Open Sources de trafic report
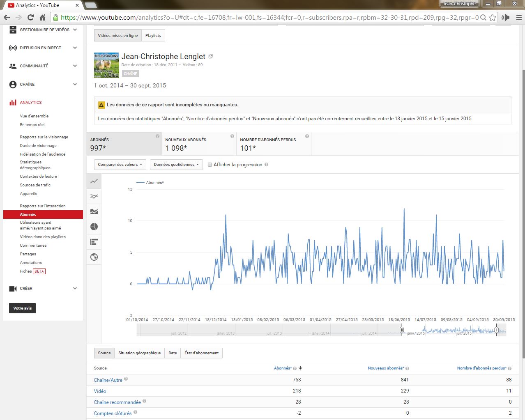The width and height of the screenshot is (525, 420). pos(35,185)
